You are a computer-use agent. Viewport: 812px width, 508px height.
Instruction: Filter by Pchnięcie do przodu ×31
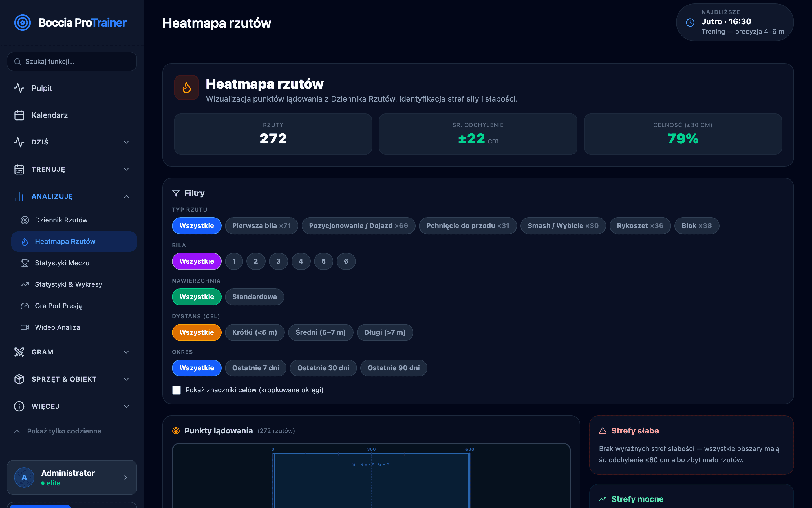pyautogui.click(x=468, y=226)
